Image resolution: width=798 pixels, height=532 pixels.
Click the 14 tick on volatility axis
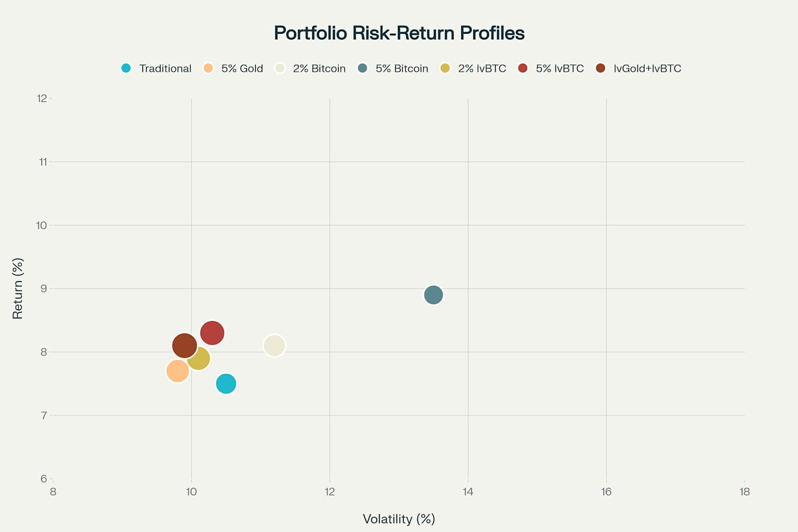[x=468, y=492]
